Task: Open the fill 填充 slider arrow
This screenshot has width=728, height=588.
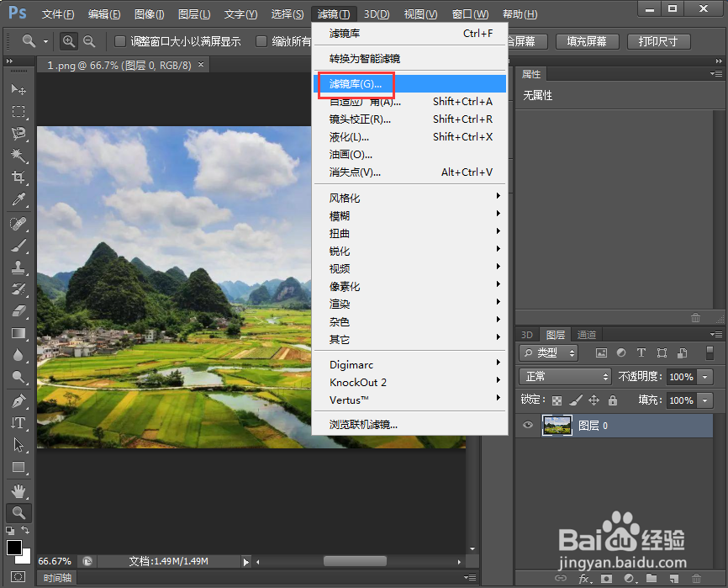Action: click(x=705, y=400)
